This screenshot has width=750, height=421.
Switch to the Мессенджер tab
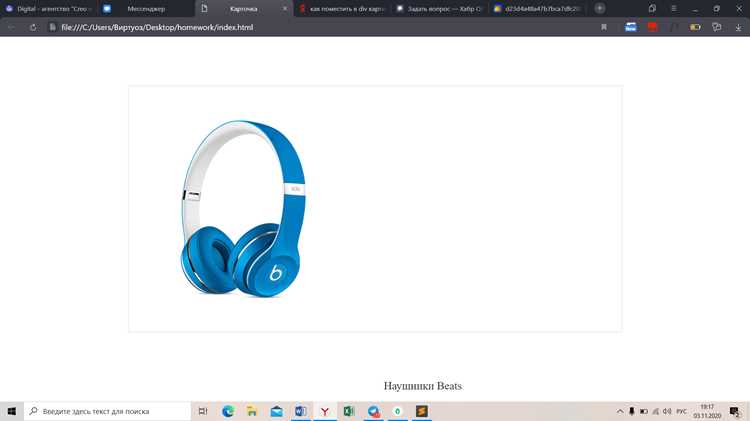(146, 9)
